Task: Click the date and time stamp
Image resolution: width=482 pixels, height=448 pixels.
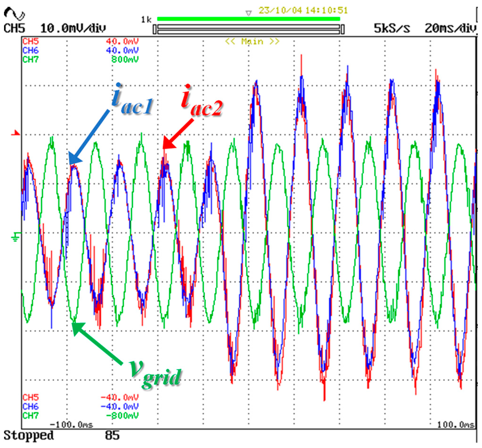Action: (x=303, y=10)
